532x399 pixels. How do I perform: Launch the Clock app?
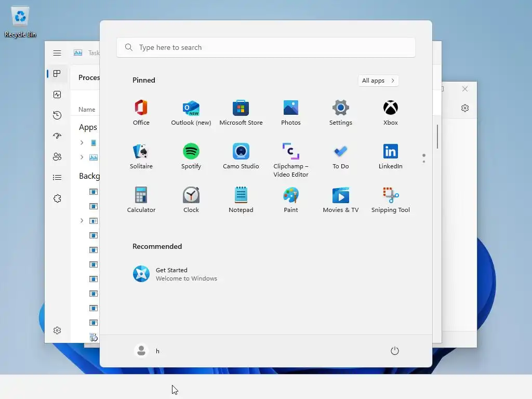pos(191,200)
